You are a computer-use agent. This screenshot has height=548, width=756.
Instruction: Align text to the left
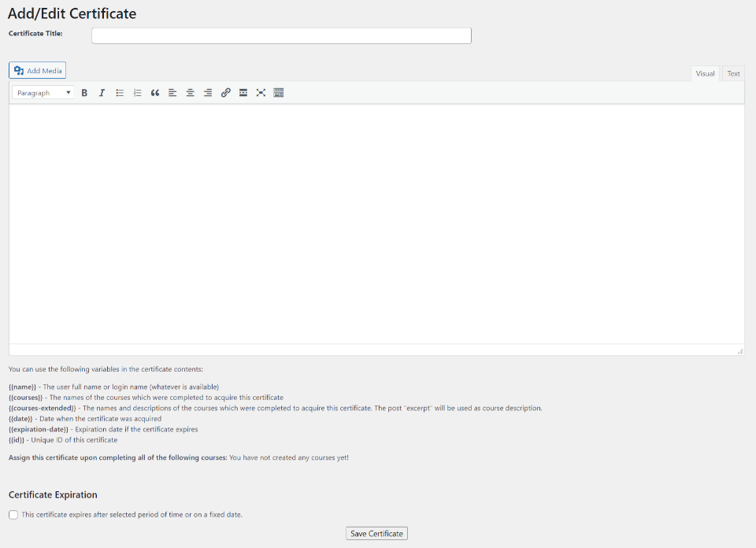coord(172,93)
